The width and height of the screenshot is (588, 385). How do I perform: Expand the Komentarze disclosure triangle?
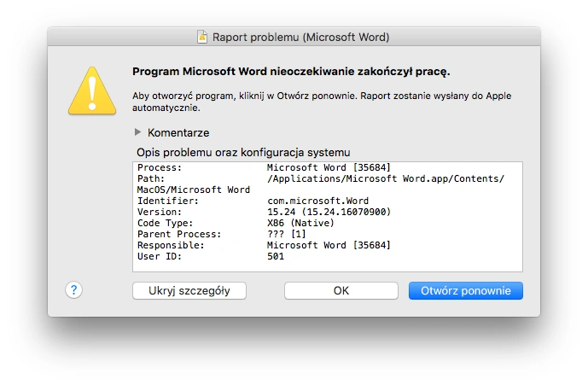tap(137, 132)
